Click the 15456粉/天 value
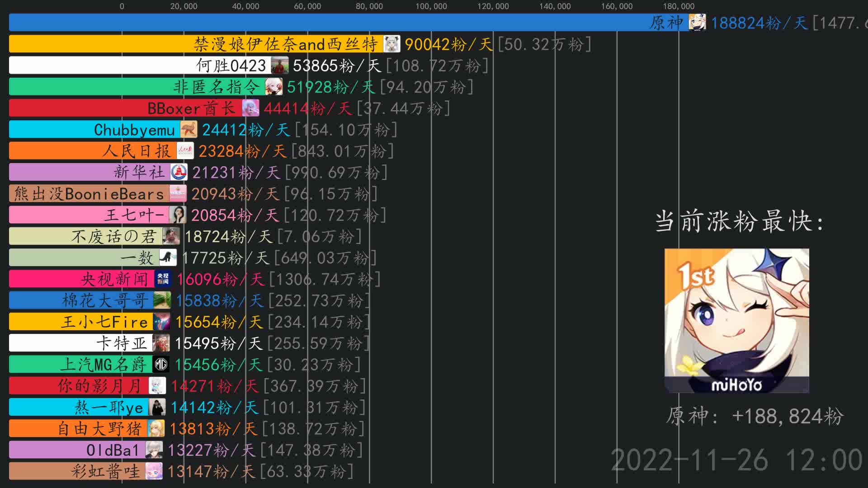This screenshot has width=868, height=488. click(x=219, y=365)
